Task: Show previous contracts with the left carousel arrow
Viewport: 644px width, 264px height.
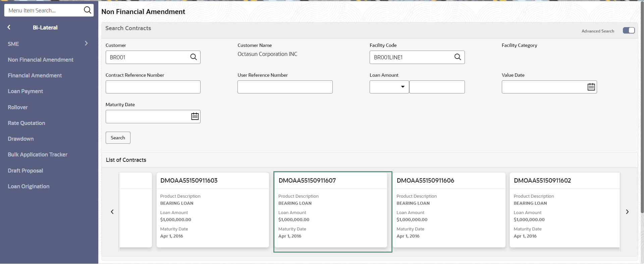Action: [112, 212]
